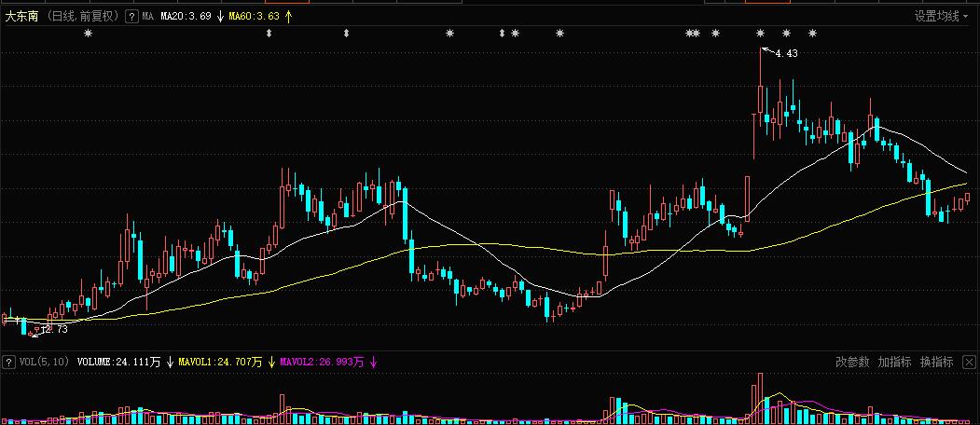Image resolution: width=980 pixels, height=425 pixels.
Task: Click the 4.43 high price label
Action: point(786,54)
